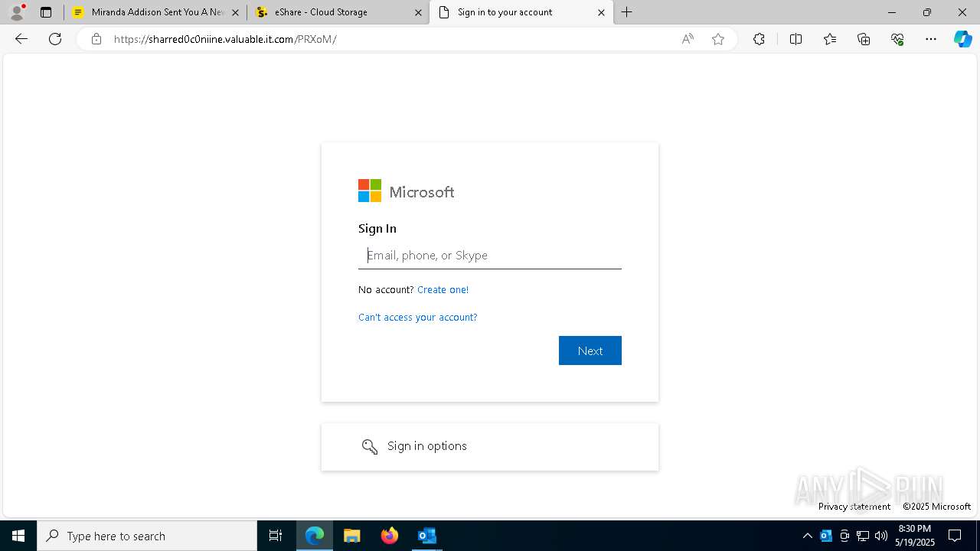This screenshot has width=980, height=551.
Task: Show hidden tray icons
Action: click(x=807, y=536)
